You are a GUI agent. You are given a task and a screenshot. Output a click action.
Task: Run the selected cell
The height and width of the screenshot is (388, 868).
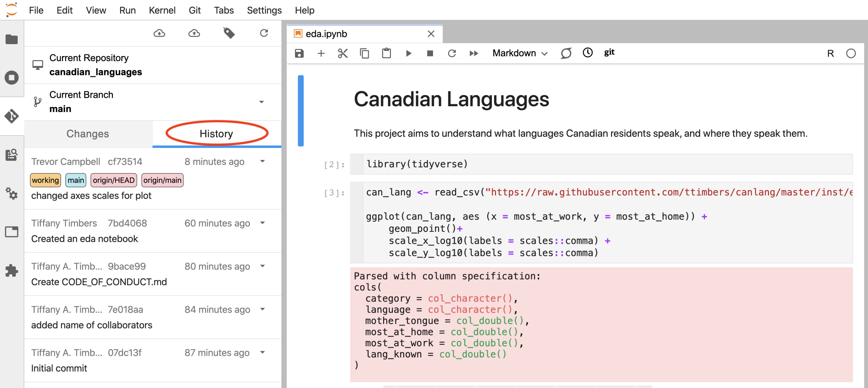(x=409, y=53)
